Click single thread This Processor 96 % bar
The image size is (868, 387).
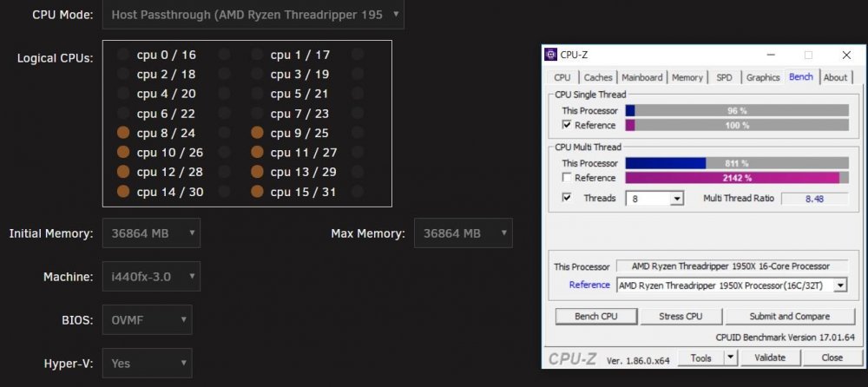pos(737,111)
